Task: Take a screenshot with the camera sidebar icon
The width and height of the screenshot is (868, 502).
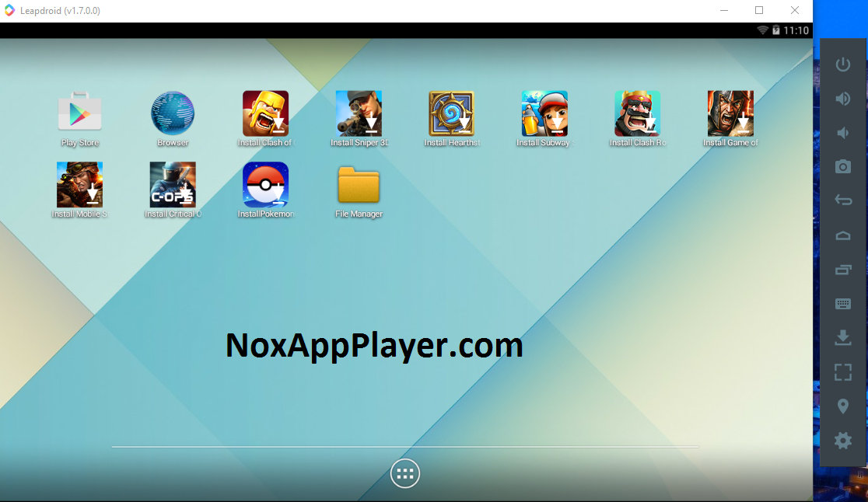Action: [842, 166]
